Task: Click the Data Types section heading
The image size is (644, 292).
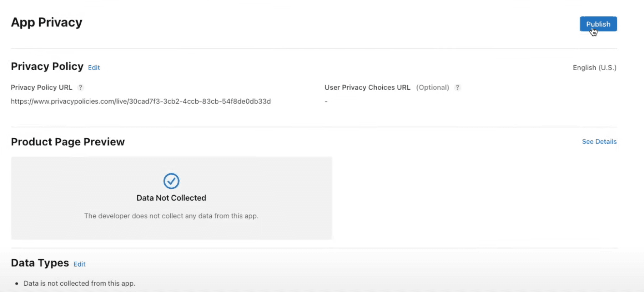Action: tap(39, 263)
